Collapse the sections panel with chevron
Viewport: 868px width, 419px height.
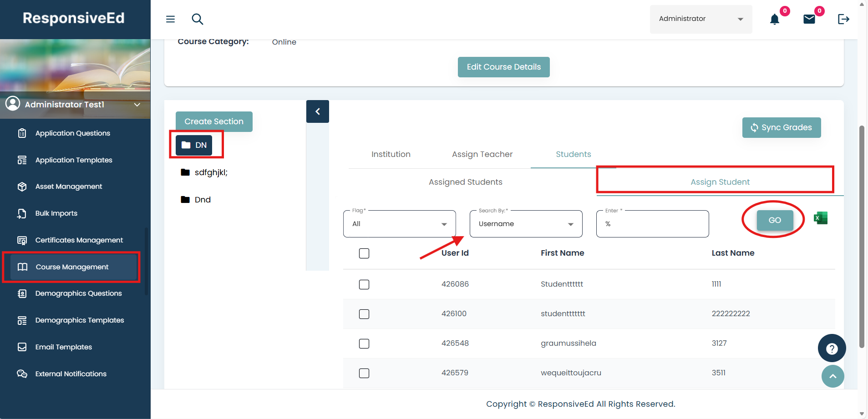click(318, 111)
